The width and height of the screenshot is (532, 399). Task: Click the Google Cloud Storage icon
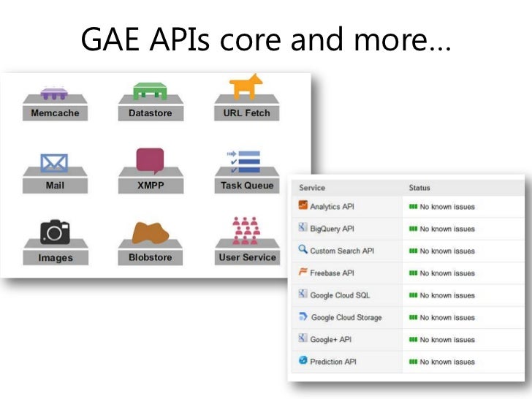click(303, 316)
